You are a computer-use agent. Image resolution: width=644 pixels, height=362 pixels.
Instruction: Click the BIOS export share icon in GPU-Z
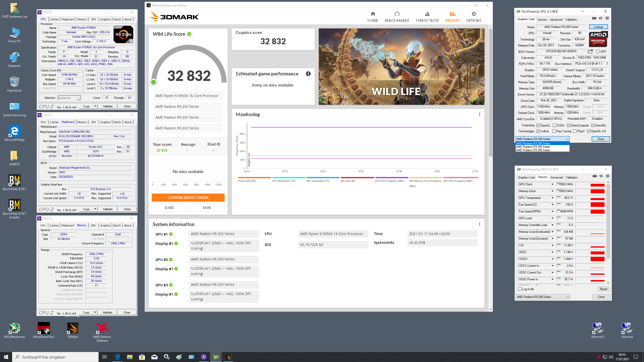tap(590, 51)
